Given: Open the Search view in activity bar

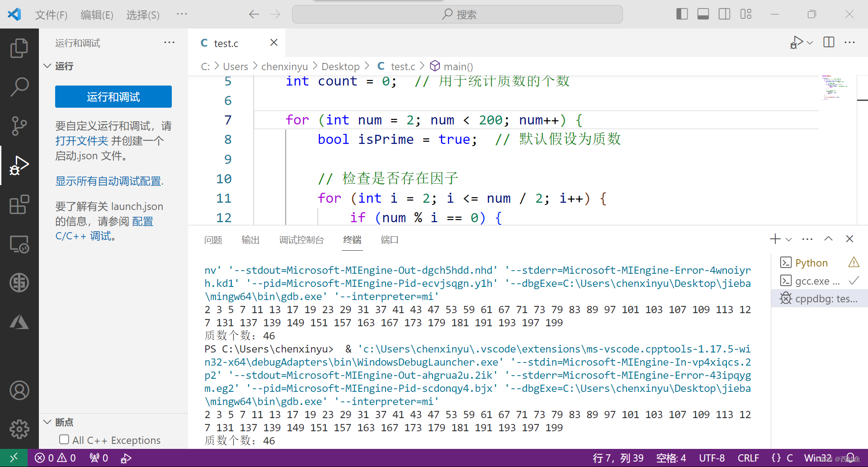Looking at the screenshot, I should (x=19, y=87).
